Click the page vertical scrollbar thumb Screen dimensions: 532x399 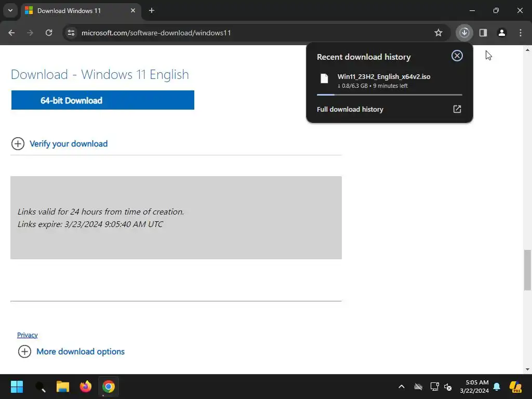(x=527, y=270)
